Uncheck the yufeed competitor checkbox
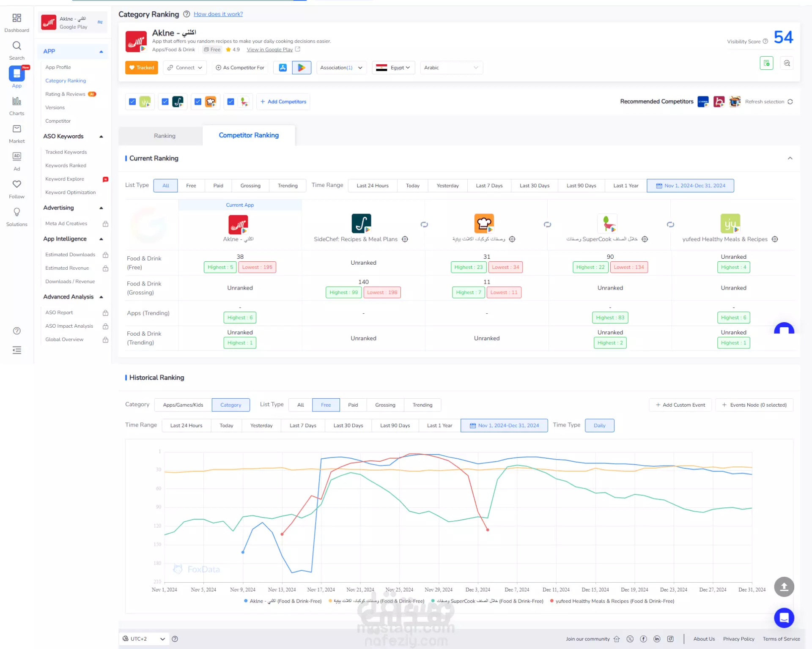The image size is (812, 649). point(132,101)
